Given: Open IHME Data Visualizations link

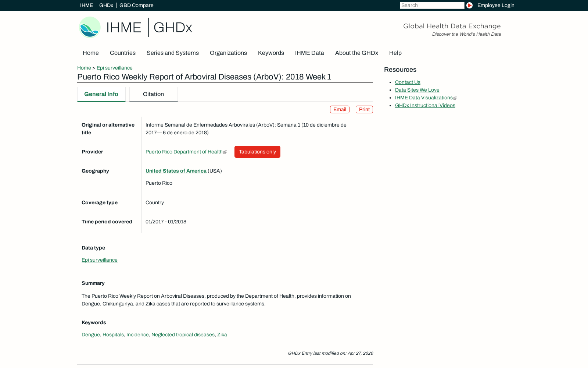Looking at the screenshot, I should [424, 98].
